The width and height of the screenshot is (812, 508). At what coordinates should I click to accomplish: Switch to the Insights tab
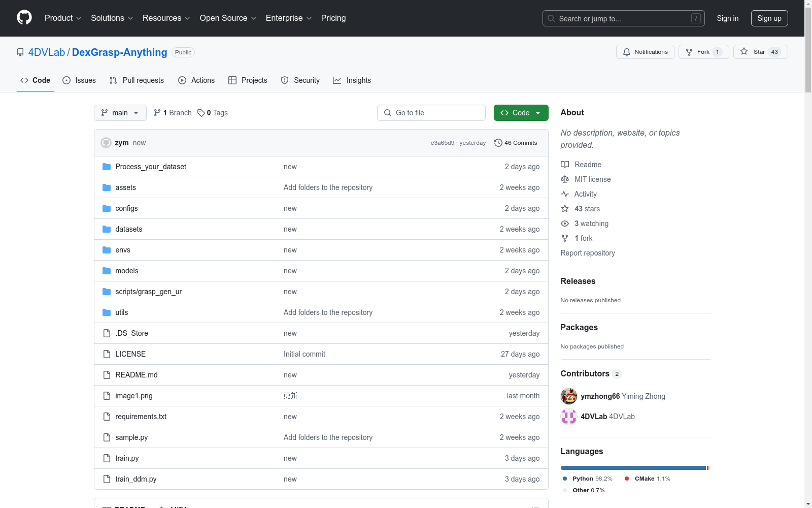pyautogui.click(x=352, y=80)
